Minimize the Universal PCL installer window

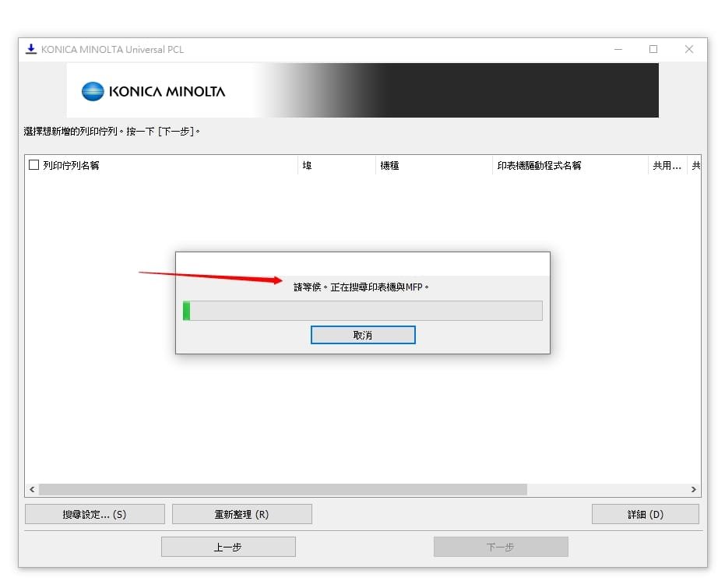tap(618, 49)
